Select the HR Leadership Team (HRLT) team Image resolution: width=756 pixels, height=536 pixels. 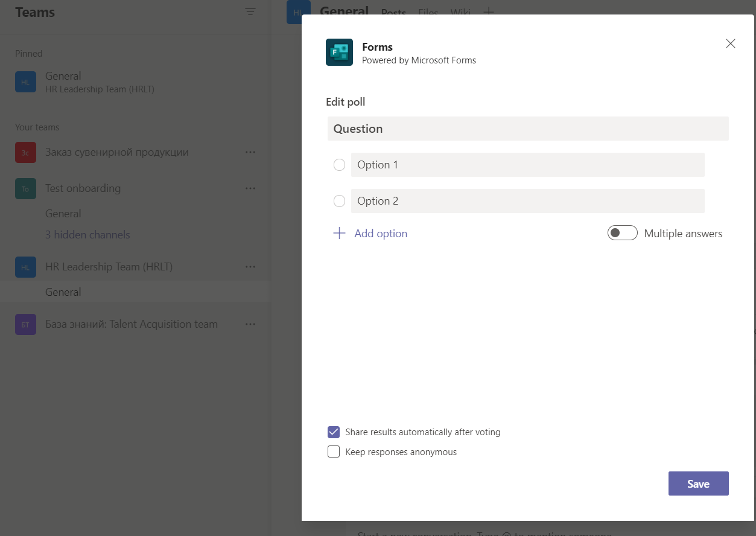point(109,267)
